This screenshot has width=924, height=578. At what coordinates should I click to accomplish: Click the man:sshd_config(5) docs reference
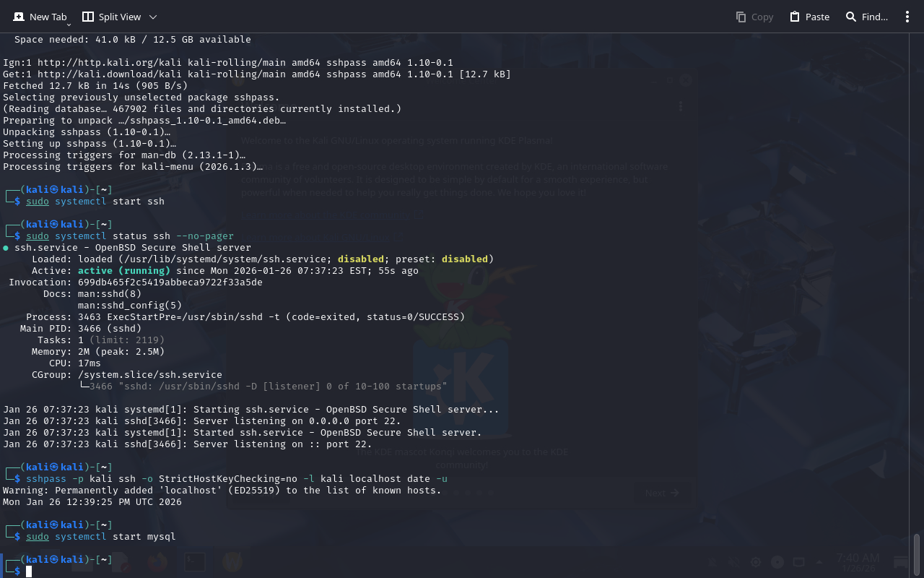coord(130,306)
